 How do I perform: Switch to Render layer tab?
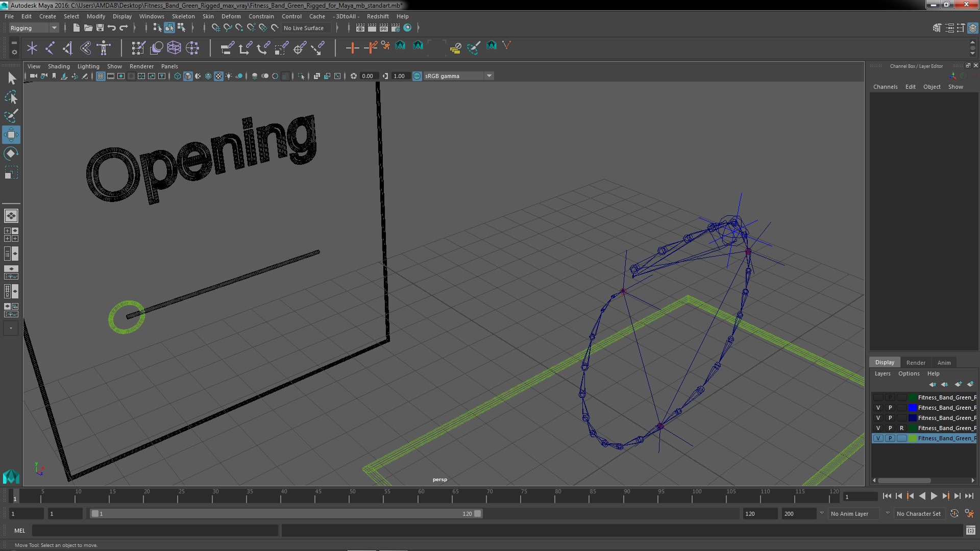pyautogui.click(x=915, y=363)
